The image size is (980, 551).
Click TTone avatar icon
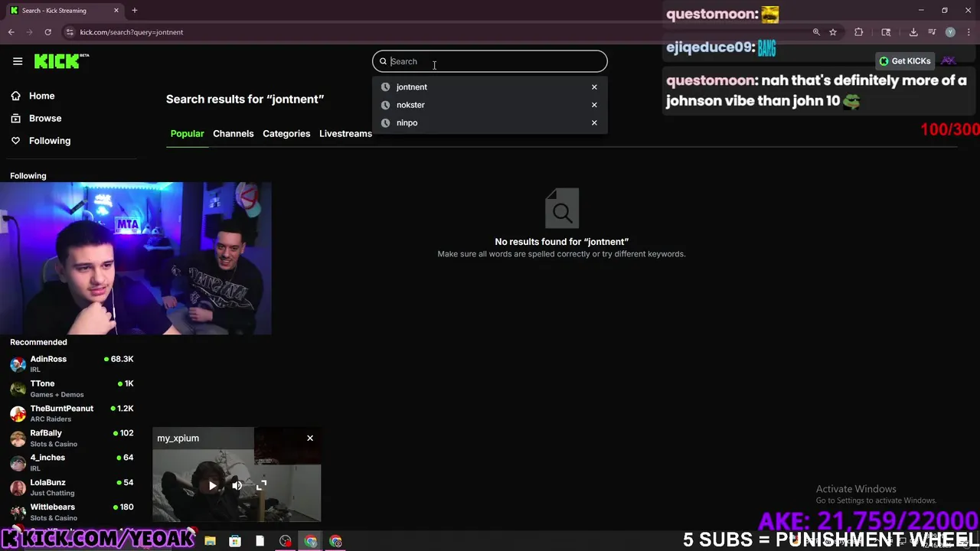click(18, 389)
